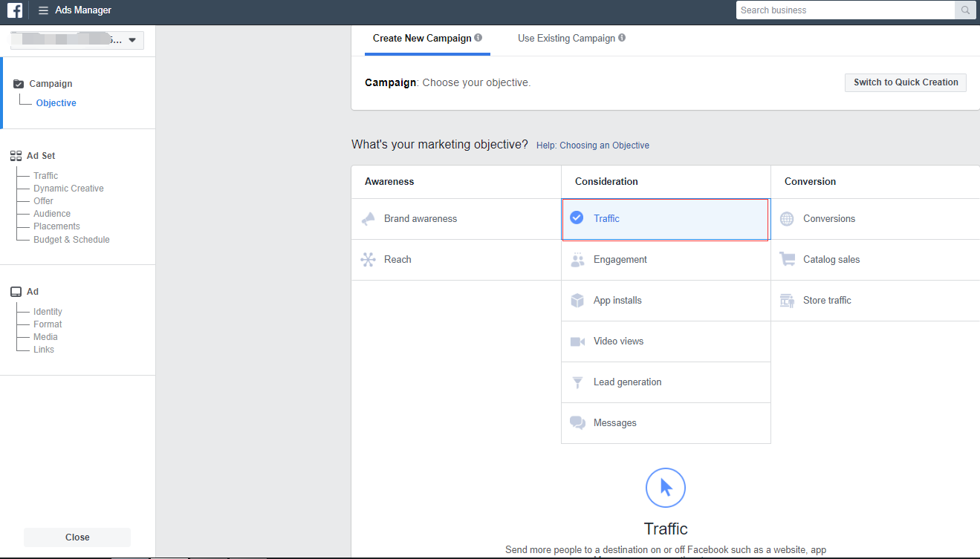
Task: Click the Messages chat bubble icon
Action: click(577, 423)
